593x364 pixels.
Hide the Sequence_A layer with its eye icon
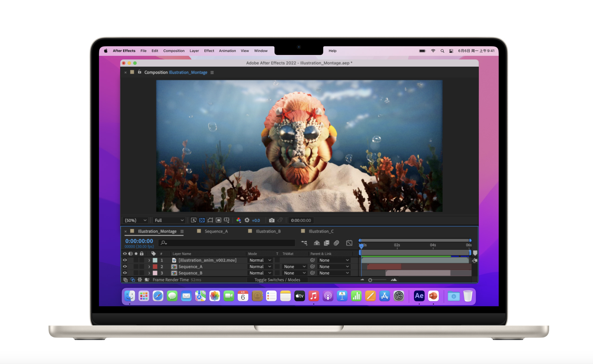[x=125, y=267]
